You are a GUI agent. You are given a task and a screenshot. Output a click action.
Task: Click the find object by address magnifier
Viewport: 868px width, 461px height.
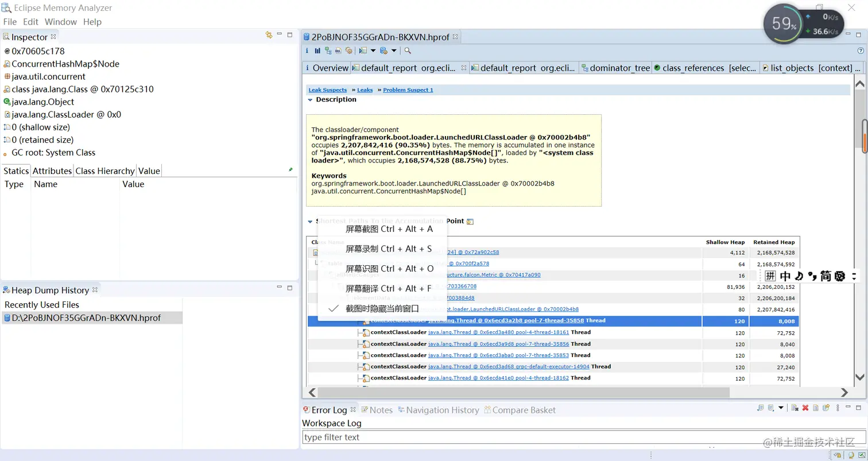coord(408,51)
